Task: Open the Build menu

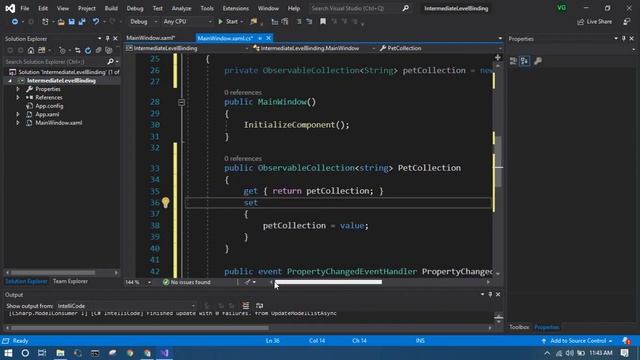Action: [111, 8]
